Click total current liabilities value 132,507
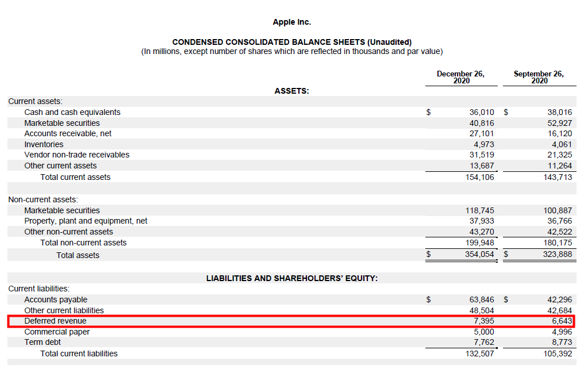The height and width of the screenshot is (365, 588). pos(479,354)
